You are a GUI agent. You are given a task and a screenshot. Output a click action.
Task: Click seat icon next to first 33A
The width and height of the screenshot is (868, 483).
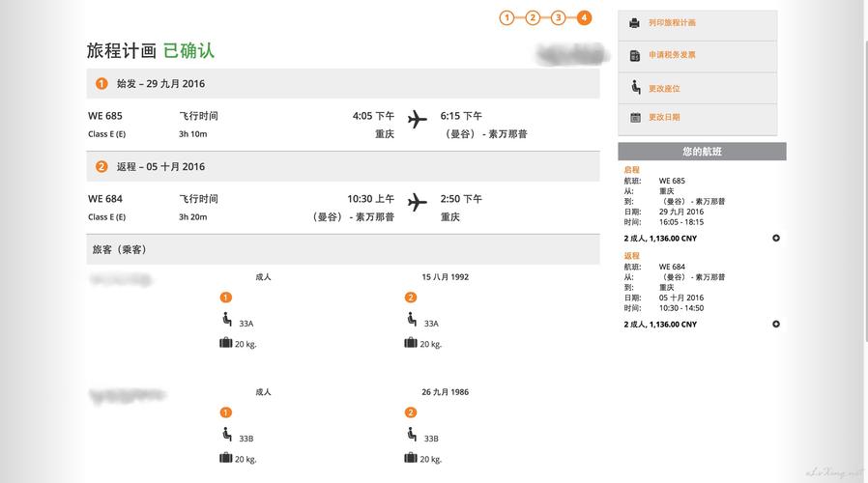coord(227,319)
